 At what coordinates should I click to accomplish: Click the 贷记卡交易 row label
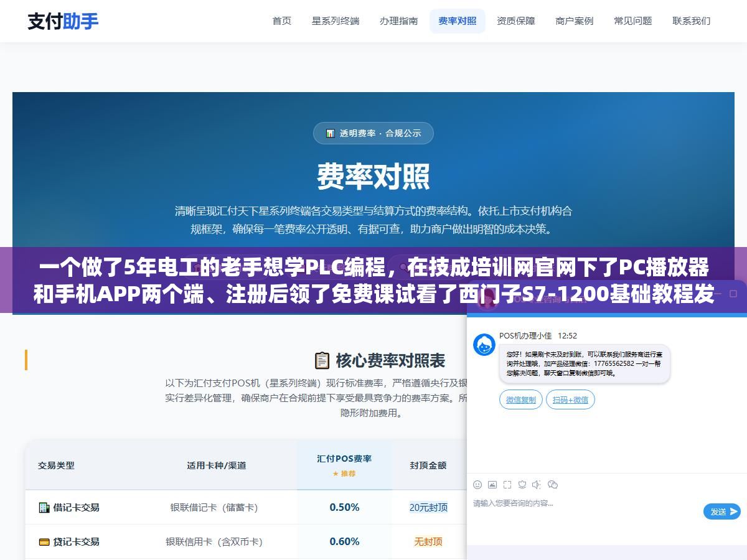[x=76, y=542]
